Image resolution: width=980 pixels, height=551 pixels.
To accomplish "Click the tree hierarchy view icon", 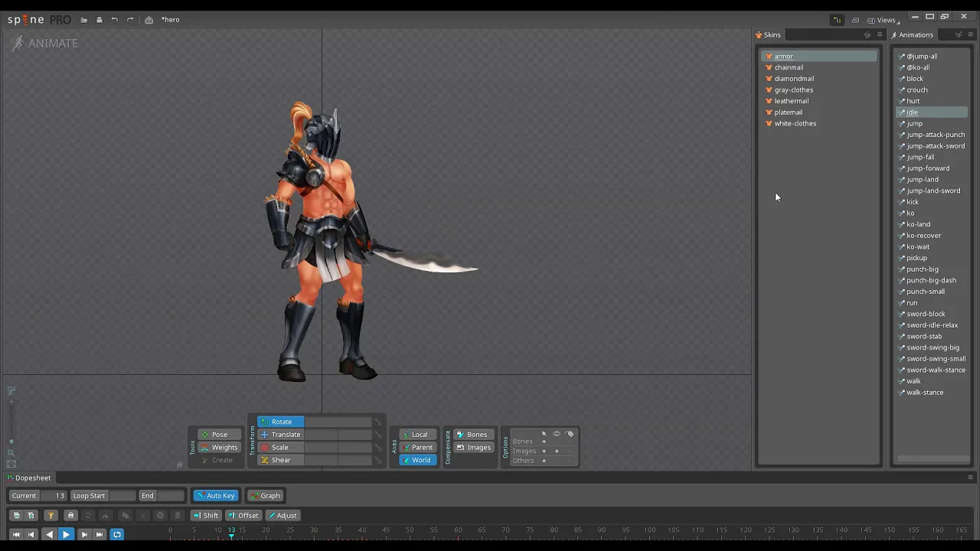I will 838,20.
